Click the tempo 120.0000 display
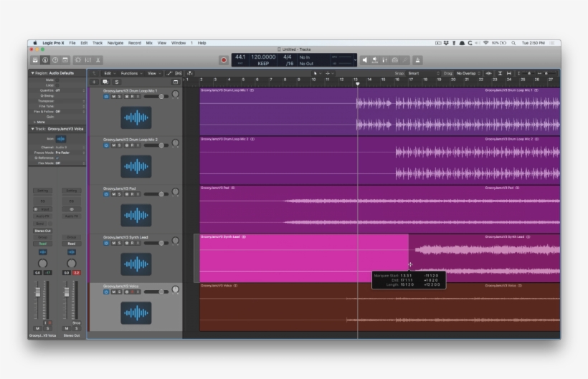 coord(263,57)
